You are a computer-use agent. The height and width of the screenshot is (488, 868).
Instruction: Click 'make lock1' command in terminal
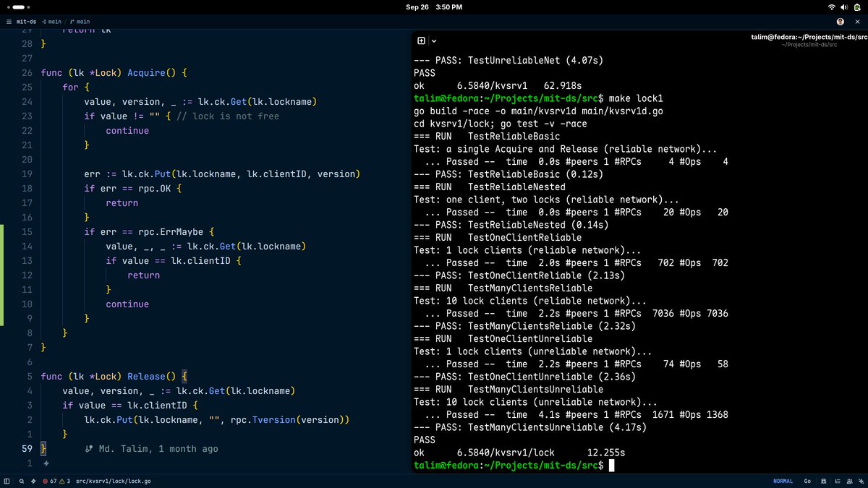coord(636,98)
